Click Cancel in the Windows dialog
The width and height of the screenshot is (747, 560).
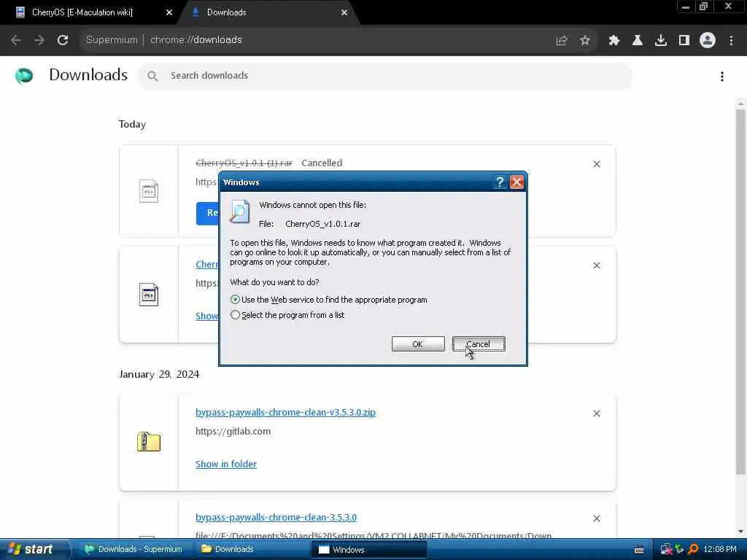(x=479, y=344)
